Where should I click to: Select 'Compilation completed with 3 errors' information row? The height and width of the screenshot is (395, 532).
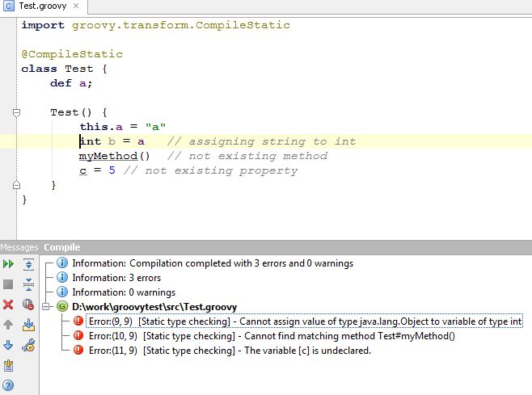click(213, 263)
